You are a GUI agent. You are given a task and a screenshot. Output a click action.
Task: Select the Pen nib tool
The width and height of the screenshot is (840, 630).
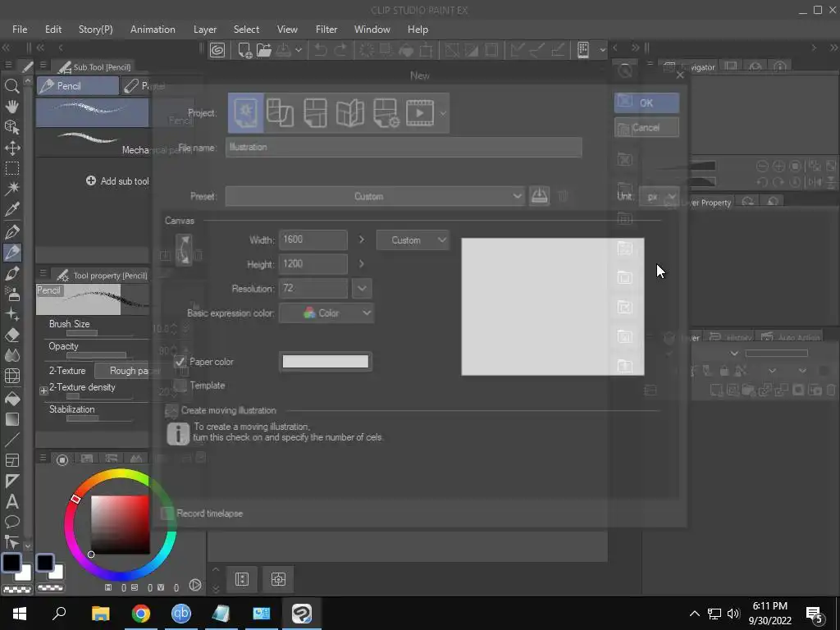click(x=11, y=231)
